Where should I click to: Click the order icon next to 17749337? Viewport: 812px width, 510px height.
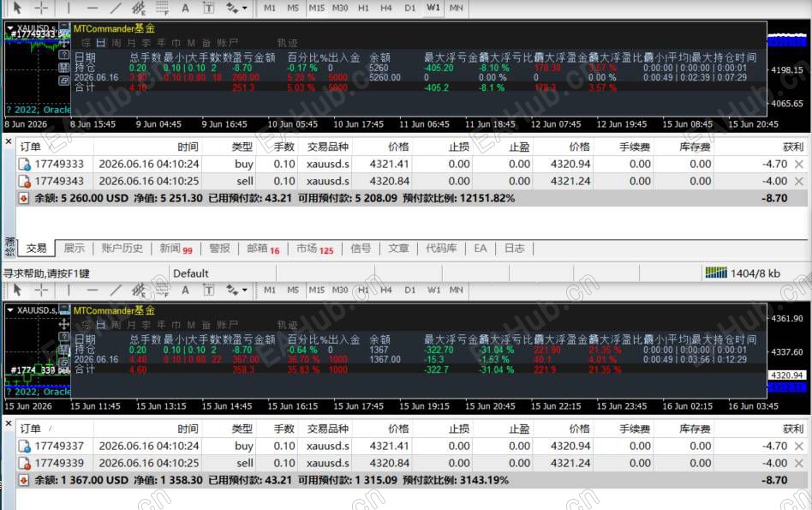(24, 446)
